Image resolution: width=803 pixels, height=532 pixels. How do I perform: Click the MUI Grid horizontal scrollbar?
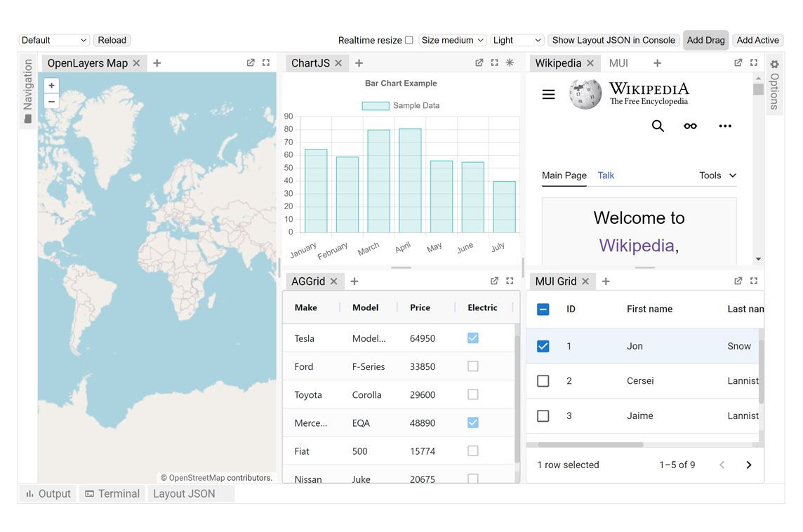pyautogui.click(x=590, y=444)
